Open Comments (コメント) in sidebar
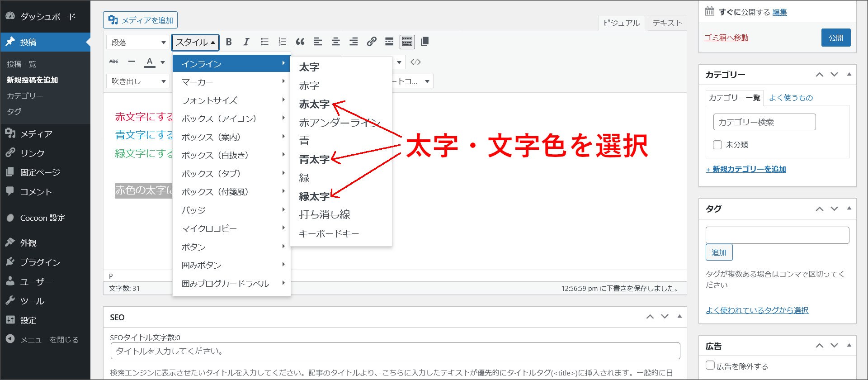Image resolution: width=868 pixels, height=380 pixels. pyautogui.click(x=45, y=192)
